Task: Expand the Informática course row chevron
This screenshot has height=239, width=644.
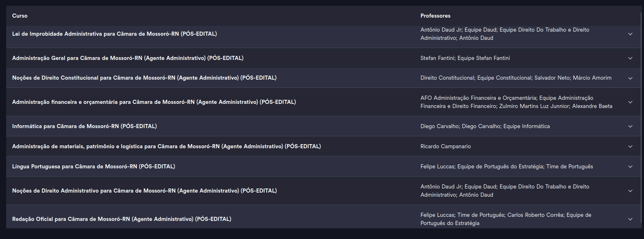Action: (x=630, y=126)
